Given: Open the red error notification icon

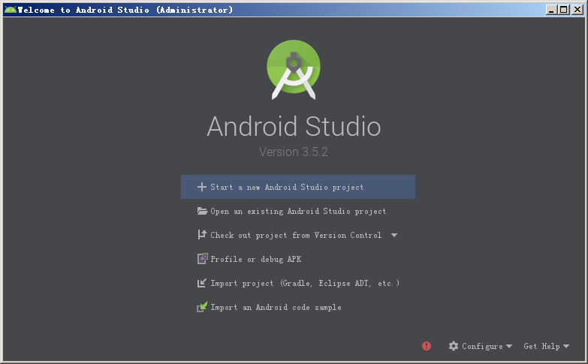Looking at the screenshot, I should coord(427,346).
